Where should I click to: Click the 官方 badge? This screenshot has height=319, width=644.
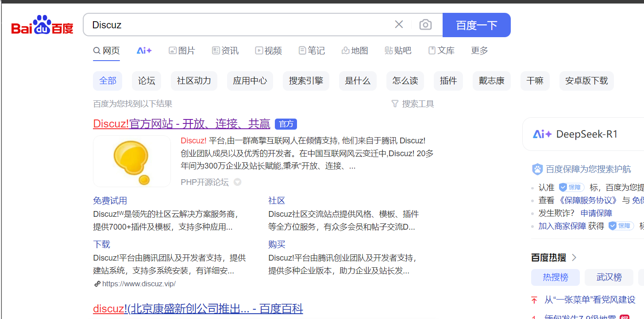[x=286, y=124]
